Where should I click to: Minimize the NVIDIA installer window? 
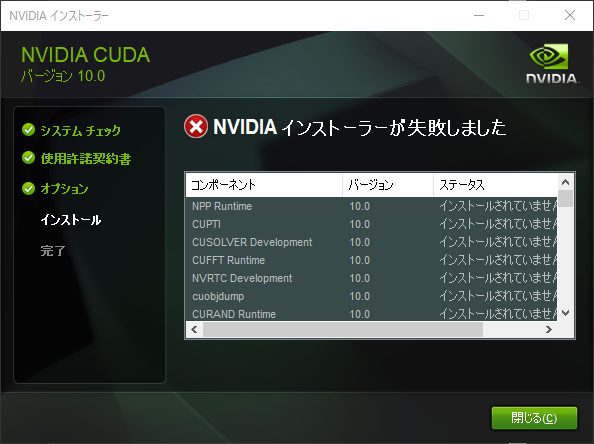[x=479, y=16]
